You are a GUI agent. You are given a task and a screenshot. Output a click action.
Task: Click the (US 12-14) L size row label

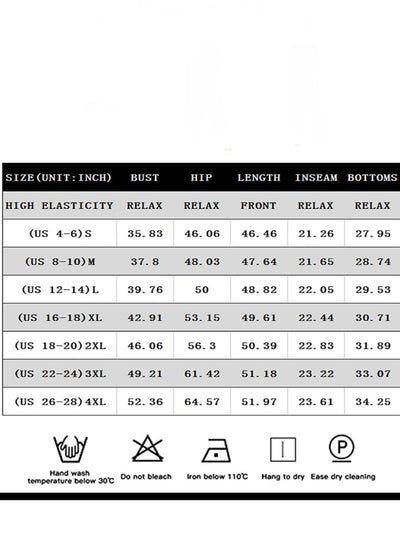(x=60, y=289)
